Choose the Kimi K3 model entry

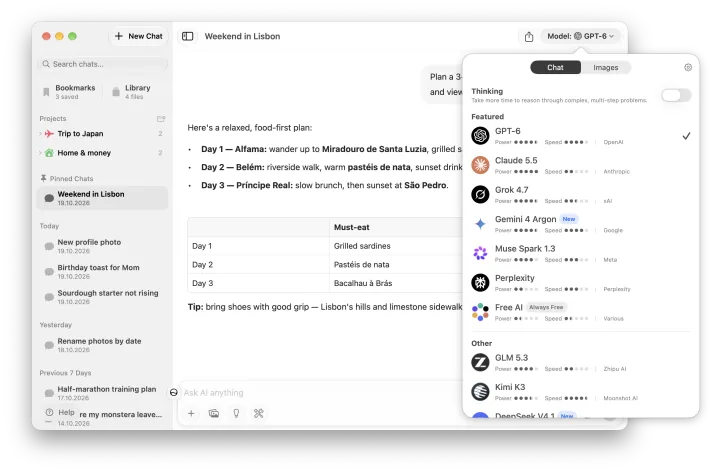click(x=580, y=392)
